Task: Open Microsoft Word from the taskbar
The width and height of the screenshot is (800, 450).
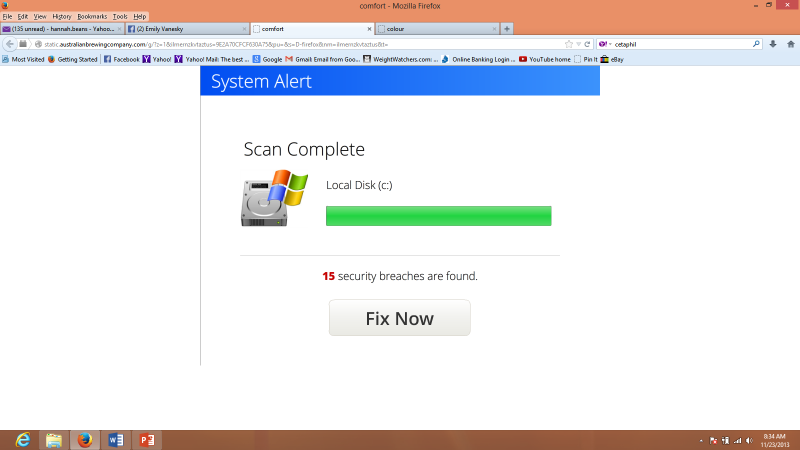Action: (x=116, y=440)
